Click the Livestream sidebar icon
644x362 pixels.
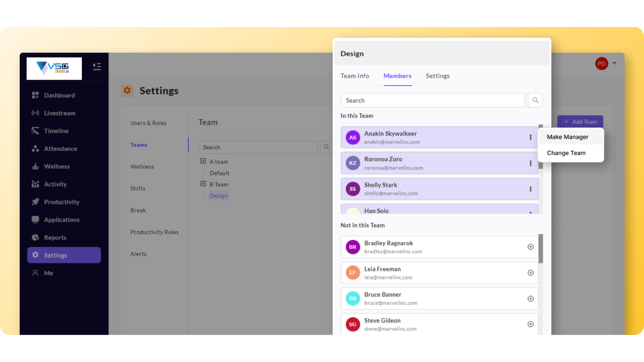pos(35,113)
